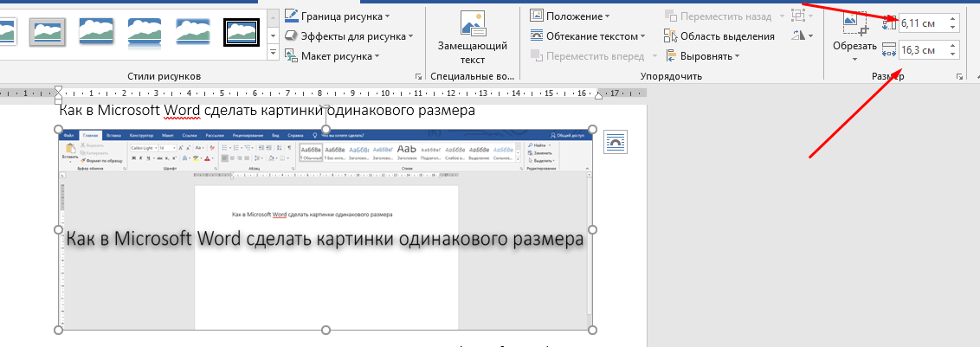Click the Обрезать crop tool icon
This screenshot has width=980, height=347.
pyautogui.click(x=854, y=23)
